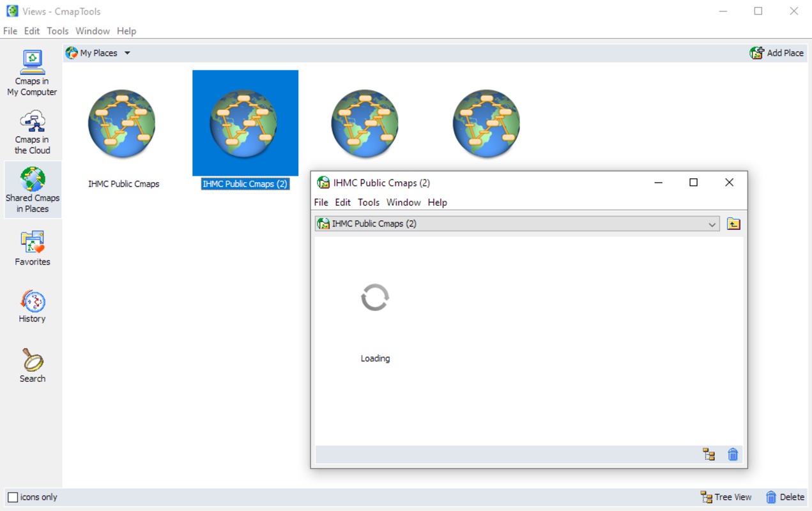Open the Favorites view
Viewport: 812px width, 511px height.
tap(33, 248)
